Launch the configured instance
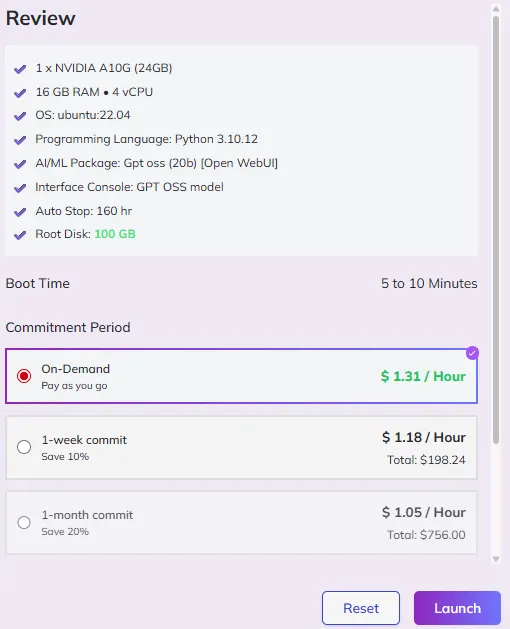 coord(457,608)
